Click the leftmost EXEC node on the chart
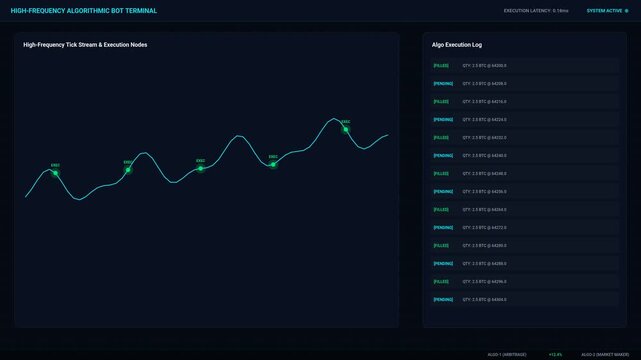 coord(55,173)
